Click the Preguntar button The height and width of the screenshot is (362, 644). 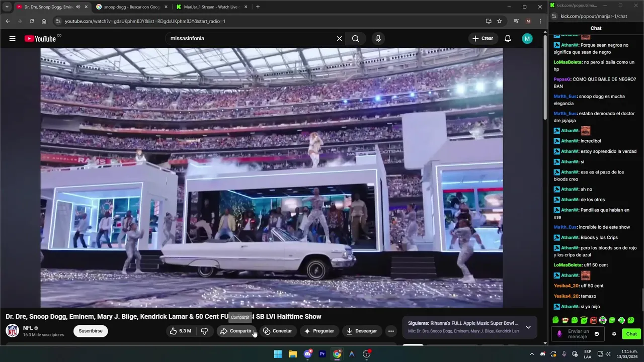[x=319, y=331]
